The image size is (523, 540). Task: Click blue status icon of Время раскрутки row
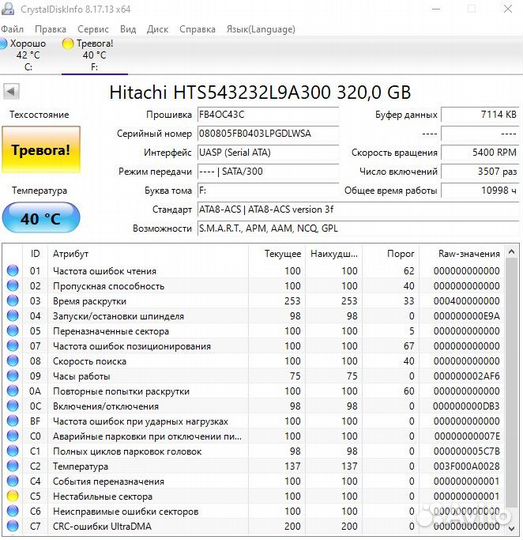click(13, 301)
